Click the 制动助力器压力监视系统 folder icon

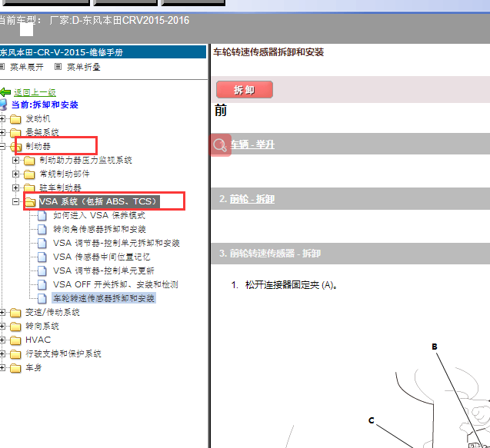pos(29,161)
